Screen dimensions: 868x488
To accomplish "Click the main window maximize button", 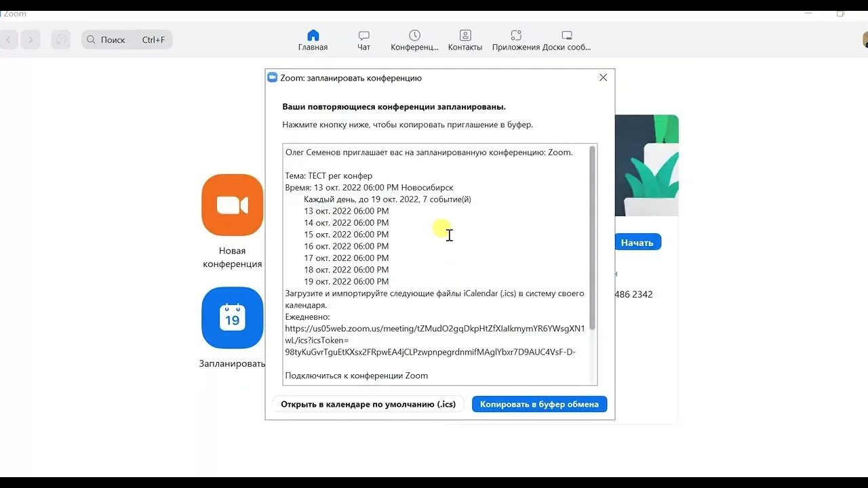I will pos(840,14).
